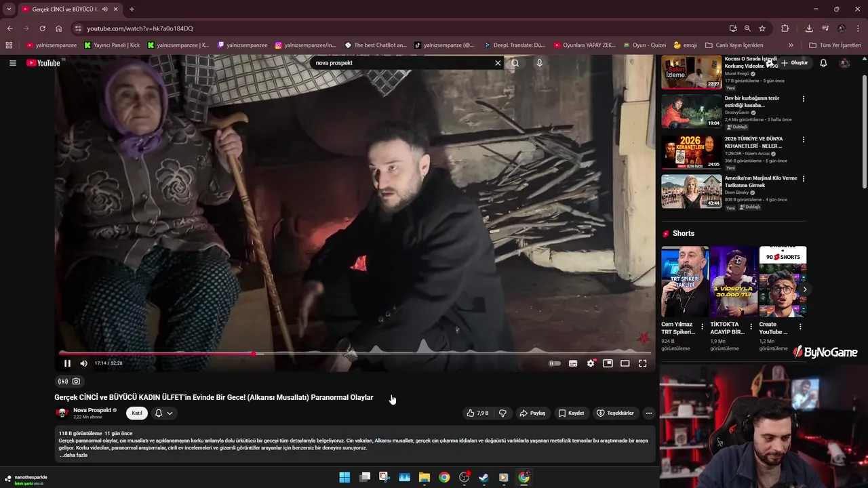Open options for the Cem Yılmaz short
Image resolution: width=868 pixels, height=488 pixels.
coord(702,327)
